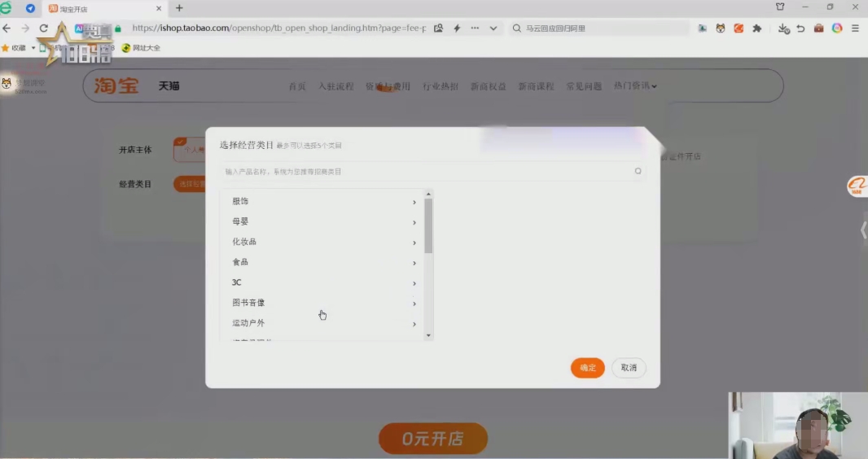The image size is (868, 459).
Task: Click the category list scroll-down arrow
Action: tap(428, 335)
